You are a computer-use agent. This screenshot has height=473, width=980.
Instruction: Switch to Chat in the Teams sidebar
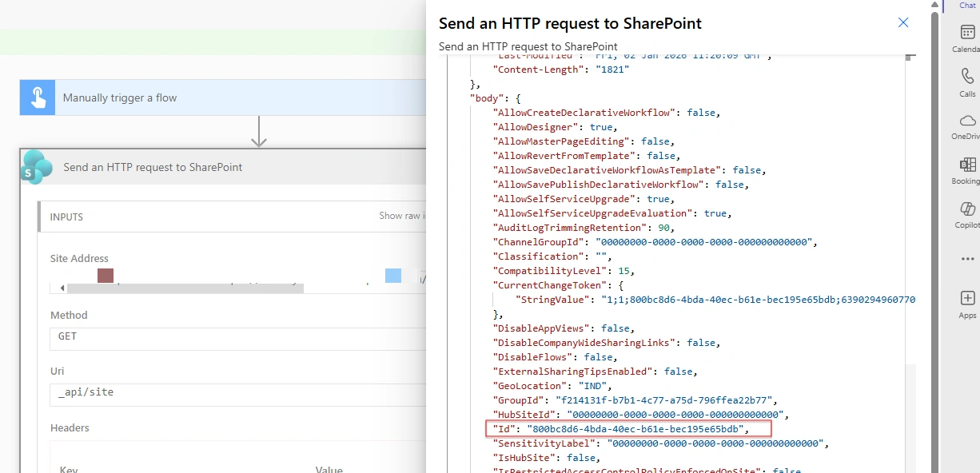967,6
